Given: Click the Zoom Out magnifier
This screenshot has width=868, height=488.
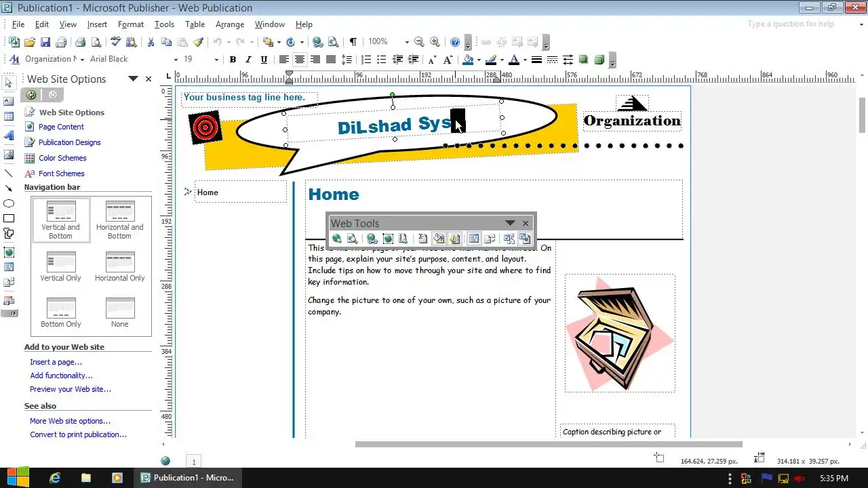Looking at the screenshot, I should 419,42.
